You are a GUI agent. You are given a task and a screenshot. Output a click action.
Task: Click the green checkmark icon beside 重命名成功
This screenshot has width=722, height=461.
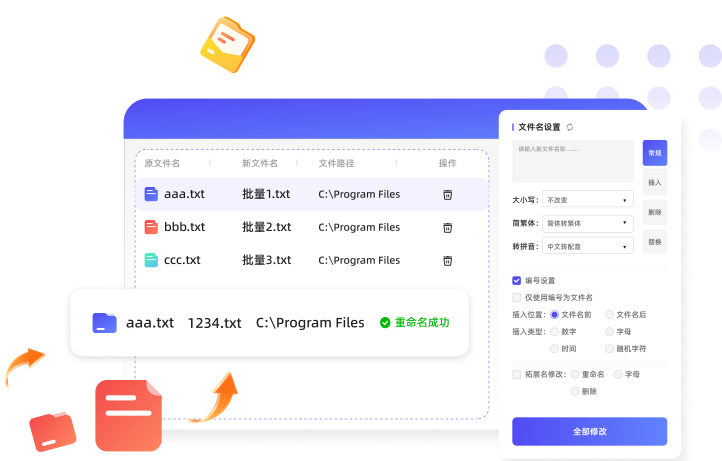pos(385,323)
